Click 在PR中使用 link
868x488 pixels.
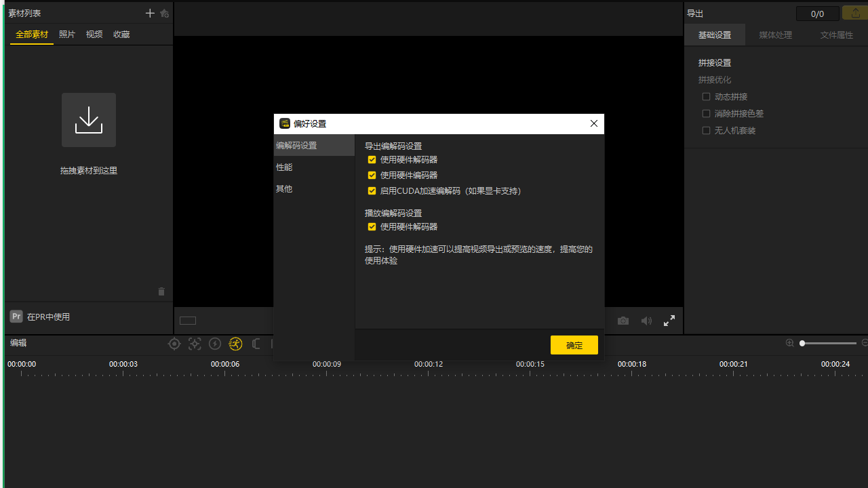point(48,317)
